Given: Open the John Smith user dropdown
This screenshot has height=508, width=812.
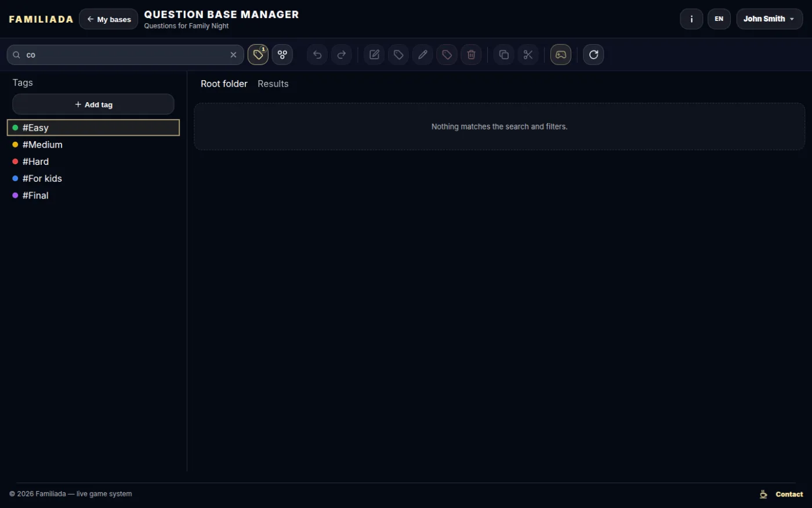Looking at the screenshot, I should pos(770,19).
